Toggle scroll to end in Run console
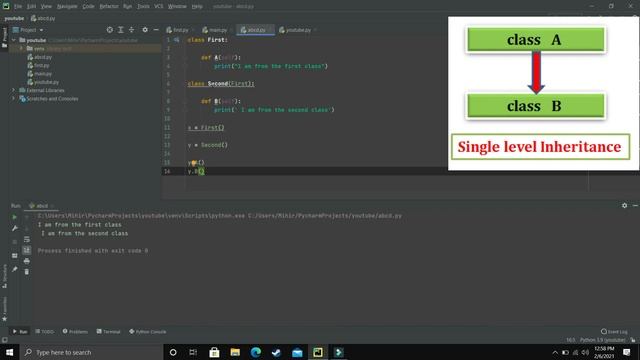Viewport: 640px width, 360px height. (x=27, y=250)
